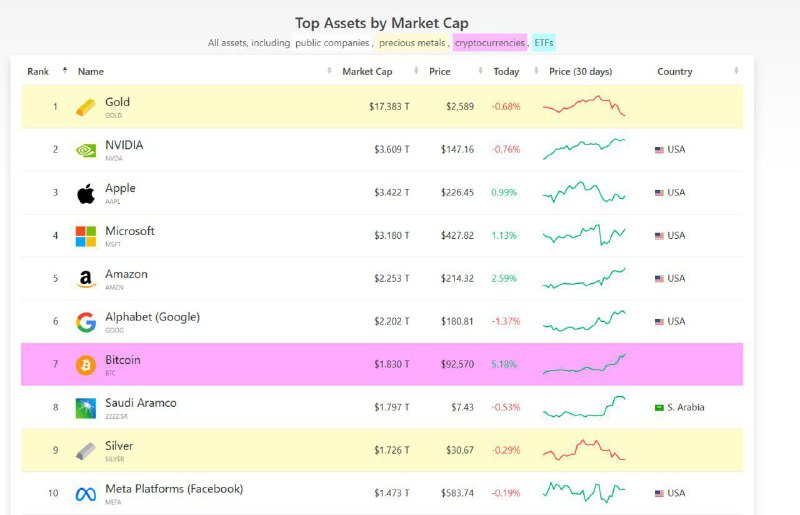Click Amazon's 30-day price chart
800x515 pixels.
coord(584,278)
